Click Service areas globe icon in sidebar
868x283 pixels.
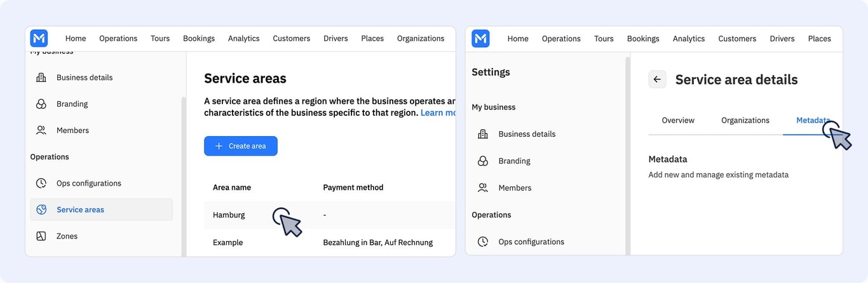click(41, 210)
